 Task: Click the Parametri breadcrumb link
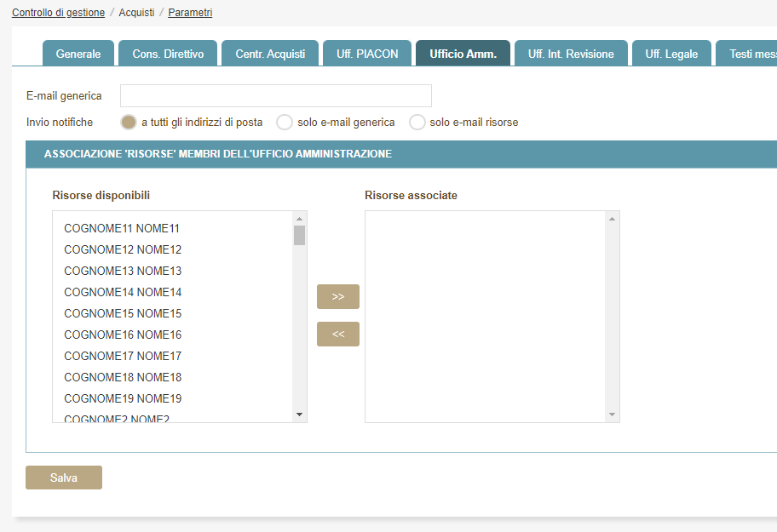(x=190, y=13)
